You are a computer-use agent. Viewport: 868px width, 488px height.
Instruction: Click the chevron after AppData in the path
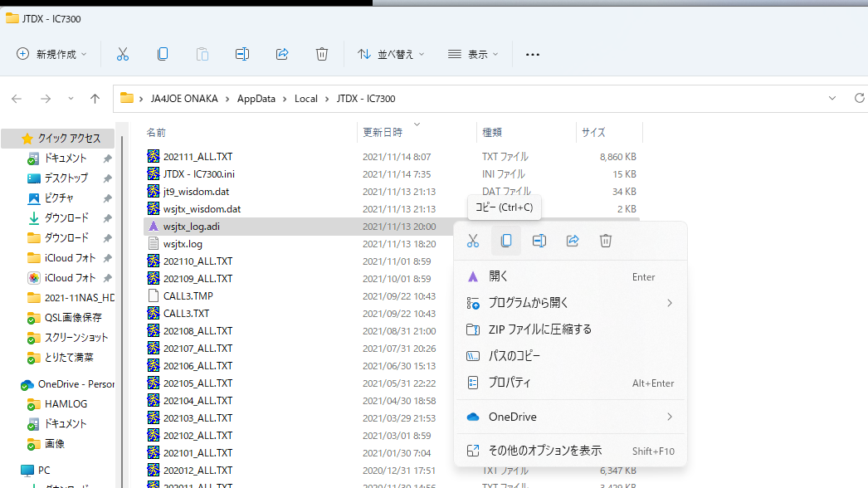[285, 99]
